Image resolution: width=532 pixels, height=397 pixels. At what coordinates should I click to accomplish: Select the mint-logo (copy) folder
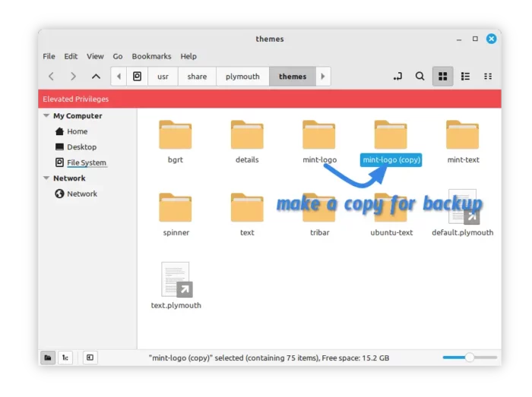[391, 142]
